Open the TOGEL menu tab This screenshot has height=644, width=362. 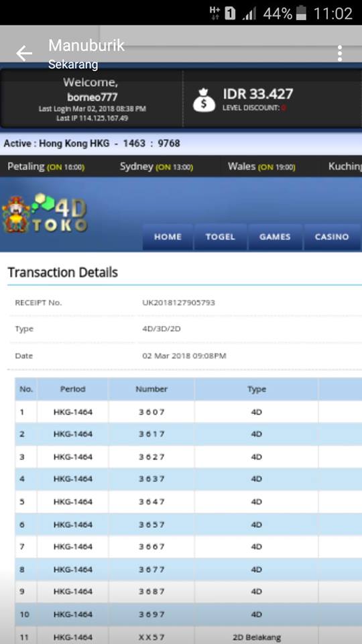[x=221, y=237]
